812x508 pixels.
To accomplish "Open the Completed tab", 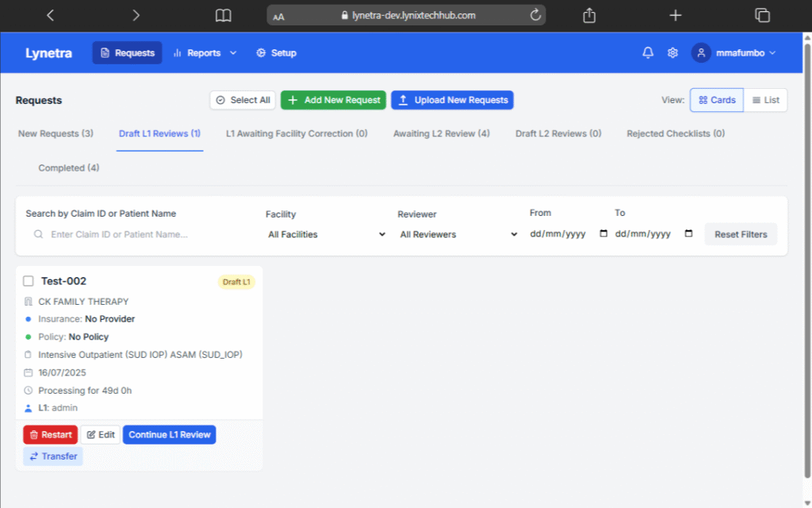I will tap(69, 168).
